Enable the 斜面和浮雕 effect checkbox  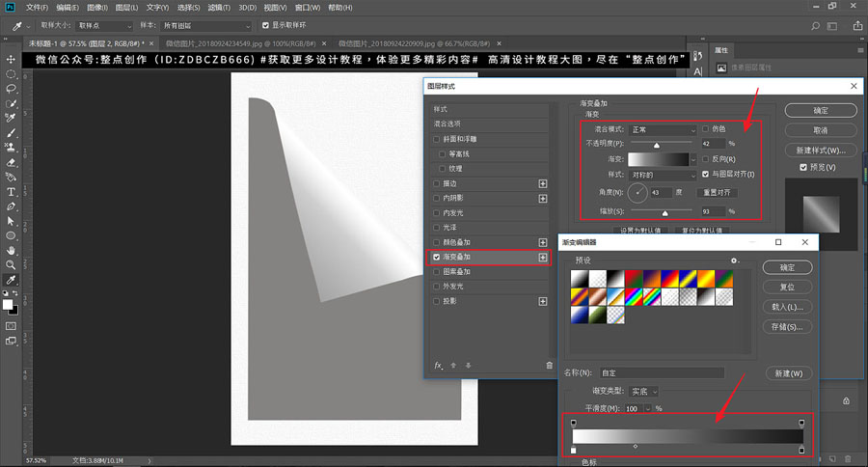tap(438, 139)
